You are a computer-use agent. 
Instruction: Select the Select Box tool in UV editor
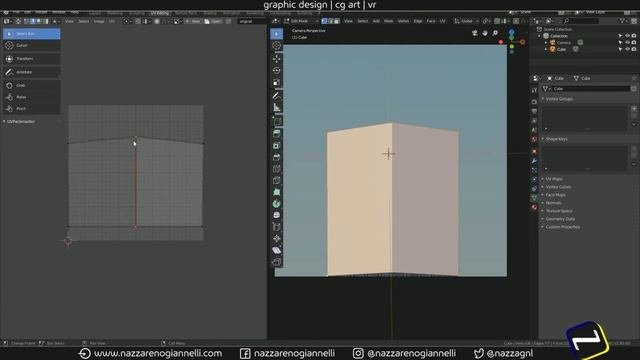point(31,33)
